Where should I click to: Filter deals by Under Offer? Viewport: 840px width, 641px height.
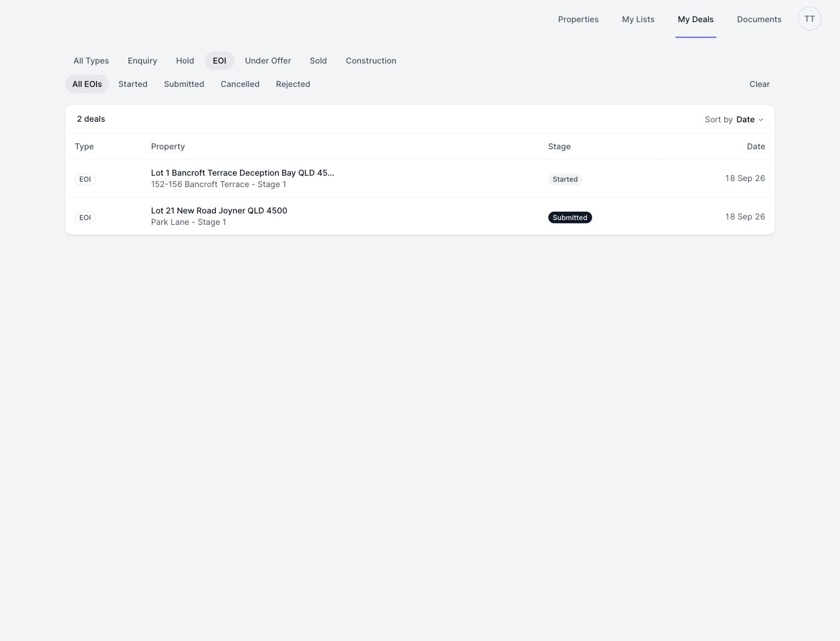click(268, 61)
